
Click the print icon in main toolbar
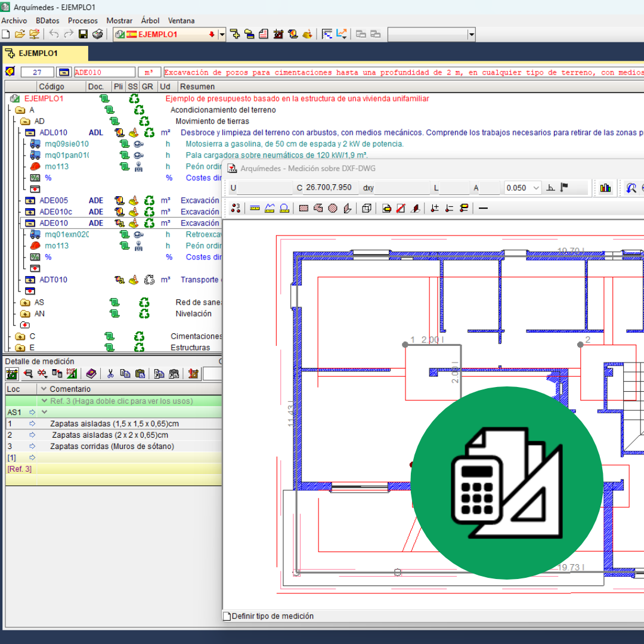[97, 34]
